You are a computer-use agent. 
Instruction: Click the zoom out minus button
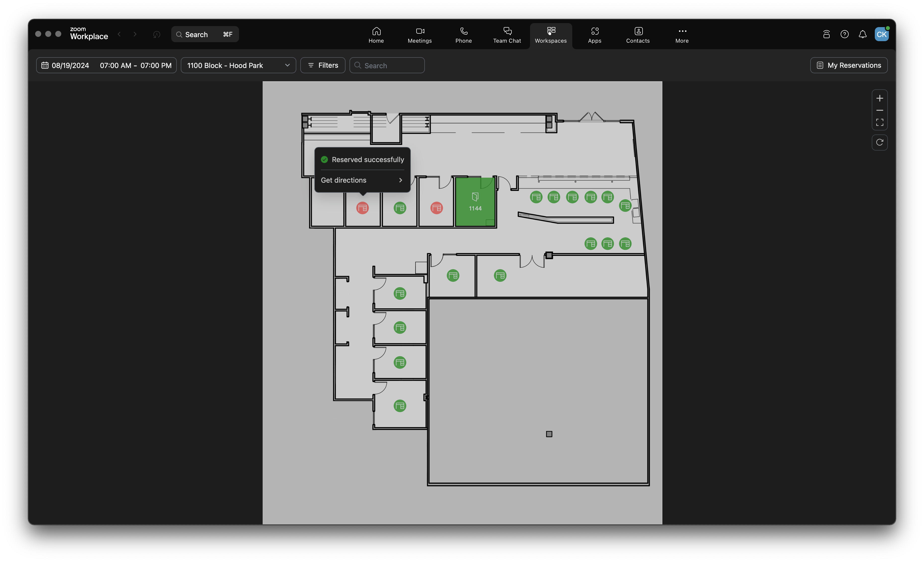pos(879,111)
